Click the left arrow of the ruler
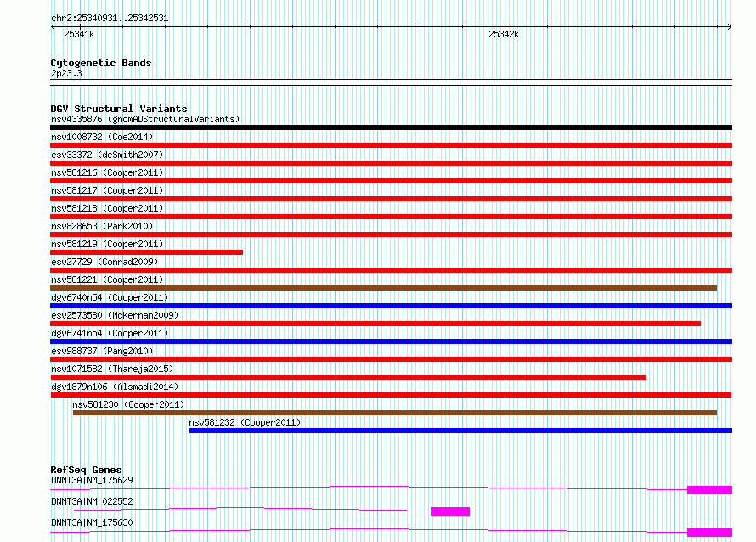Image resolution: width=756 pixels, height=542 pixels. tap(53, 27)
